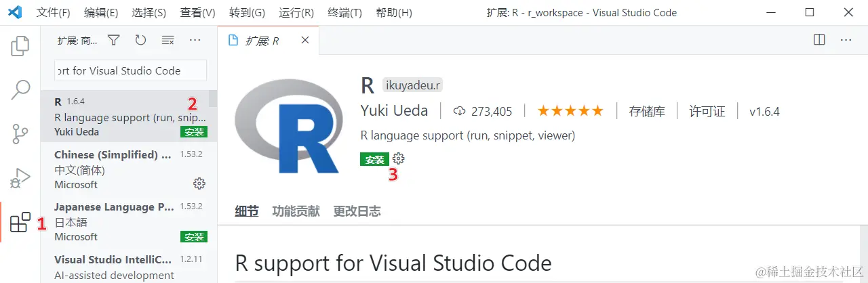Click the R support for Visual Studio Code heading
868x283 pixels.
[x=393, y=262]
